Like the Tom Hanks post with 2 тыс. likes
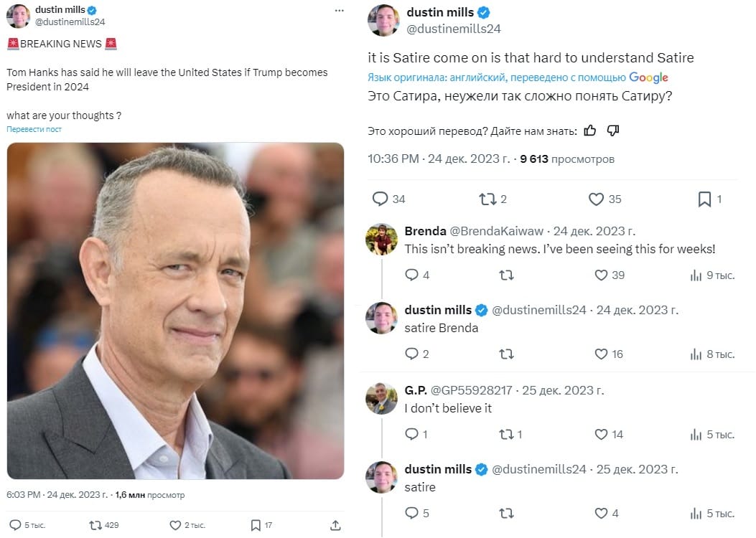Viewport: 756px width, 538px height. pos(175,526)
